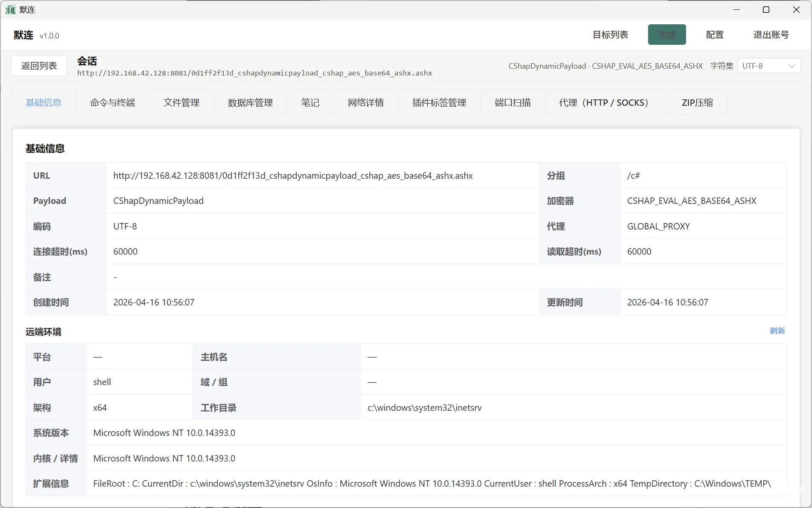View the 网络详情 tab
This screenshot has height=508, width=812.
point(365,102)
